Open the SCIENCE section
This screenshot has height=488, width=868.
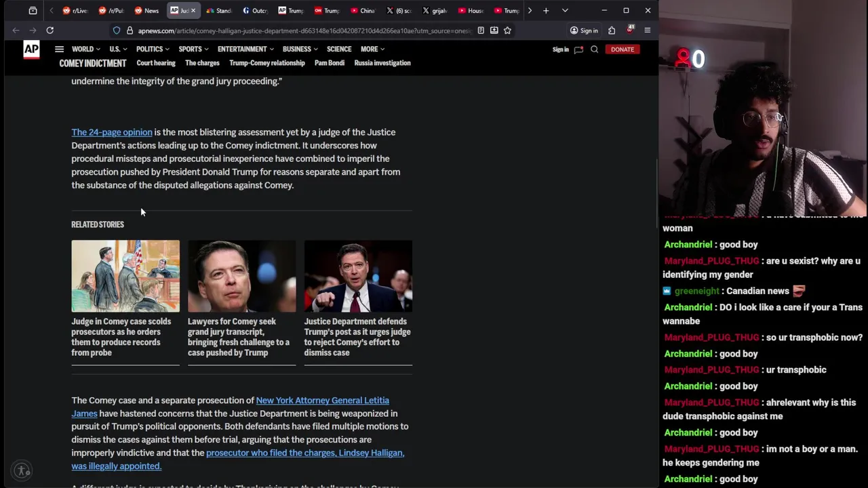click(339, 49)
